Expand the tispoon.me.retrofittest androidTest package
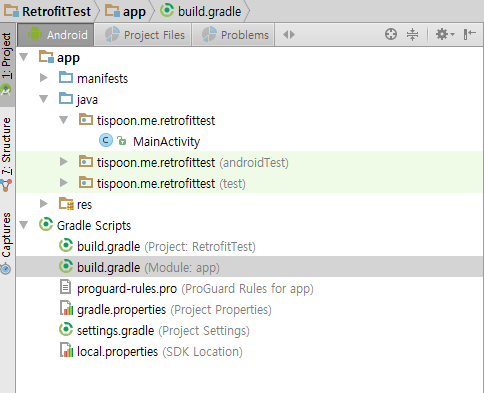 63,162
